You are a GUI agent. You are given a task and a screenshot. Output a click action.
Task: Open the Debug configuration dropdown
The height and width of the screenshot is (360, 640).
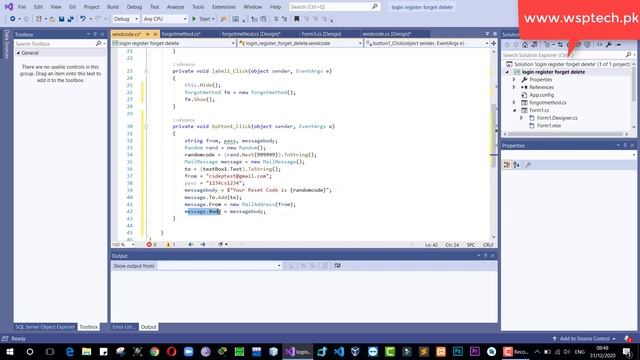pyautogui.click(x=125, y=19)
